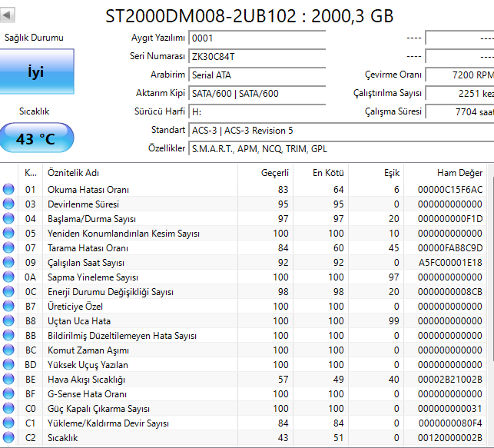
Task: Click the Arabirim field showing Serial ATA
Action: (x=257, y=75)
